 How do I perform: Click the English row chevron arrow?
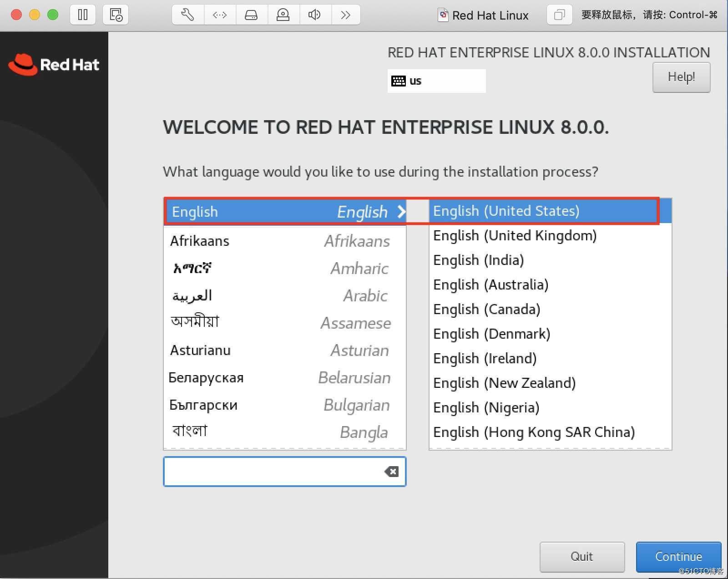tap(401, 212)
